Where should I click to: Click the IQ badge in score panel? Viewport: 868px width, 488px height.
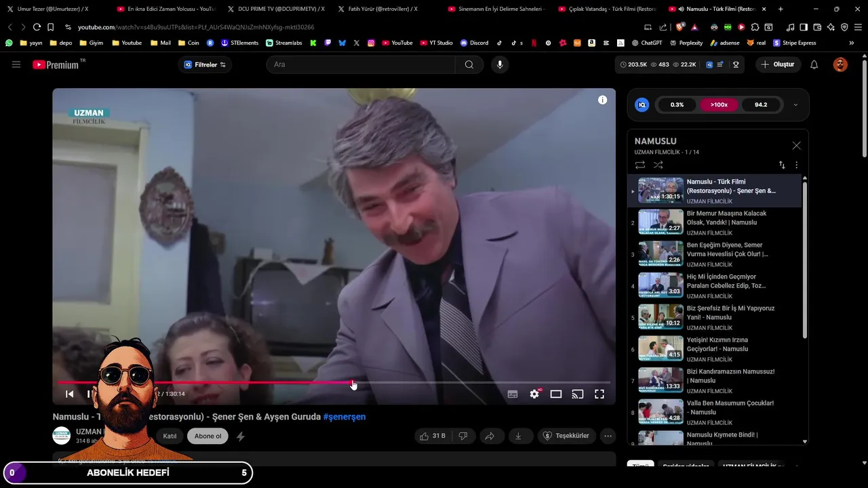click(x=642, y=105)
